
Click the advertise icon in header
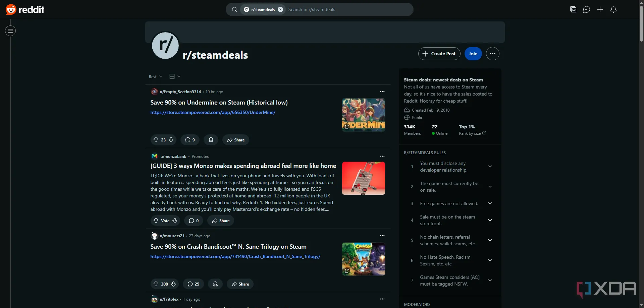(x=573, y=9)
